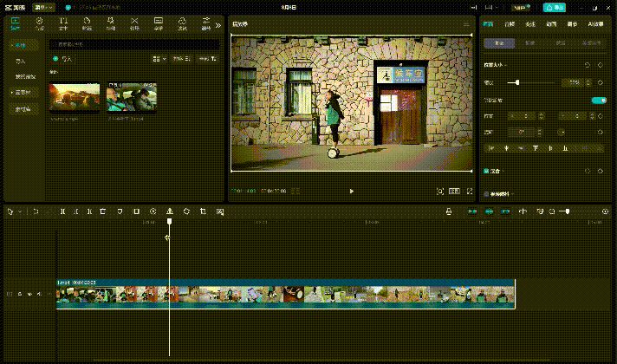
Task: Switch to the Animation tab in inspector
Action: pos(551,24)
